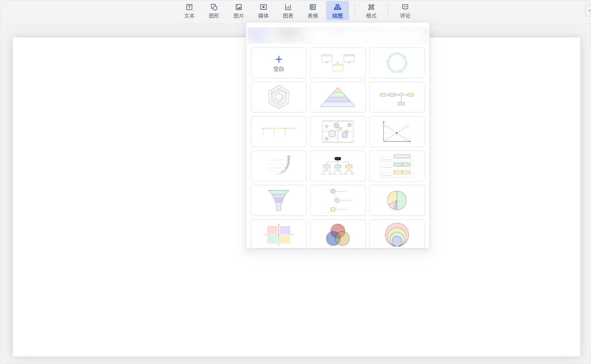Screen dimensions: 591x364
Task: Open the 图形 shapes tool
Action: [x=214, y=11]
